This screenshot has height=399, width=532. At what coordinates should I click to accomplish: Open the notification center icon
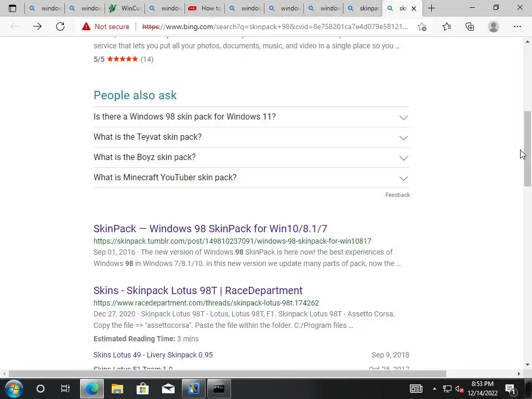point(510,389)
